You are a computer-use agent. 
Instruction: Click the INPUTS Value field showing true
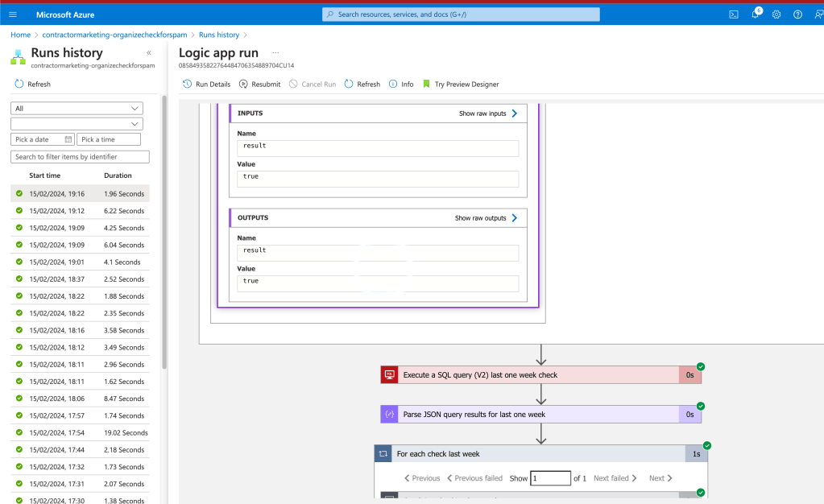(x=378, y=179)
